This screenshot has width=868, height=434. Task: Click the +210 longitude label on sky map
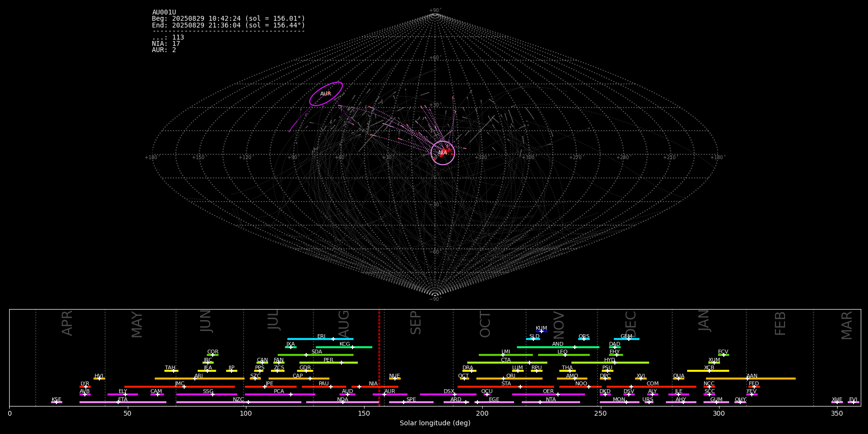(x=669, y=157)
